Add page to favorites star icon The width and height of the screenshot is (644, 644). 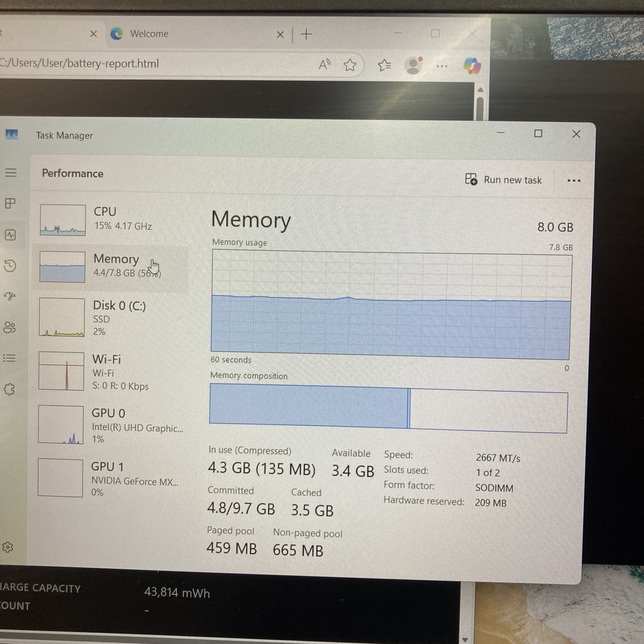point(350,64)
